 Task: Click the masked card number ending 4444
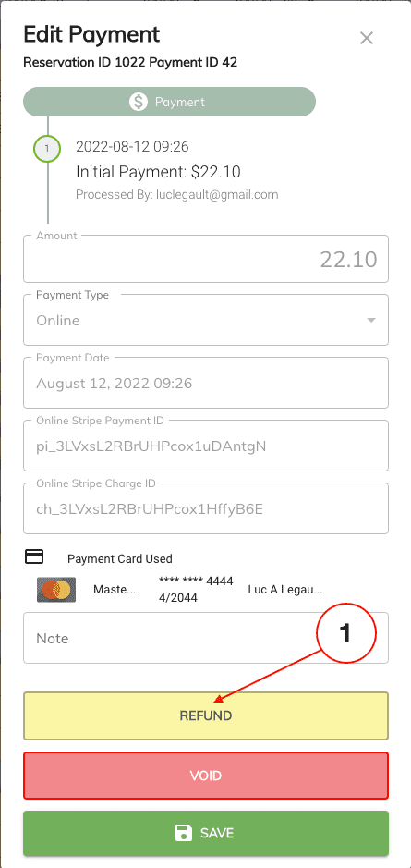[196, 581]
